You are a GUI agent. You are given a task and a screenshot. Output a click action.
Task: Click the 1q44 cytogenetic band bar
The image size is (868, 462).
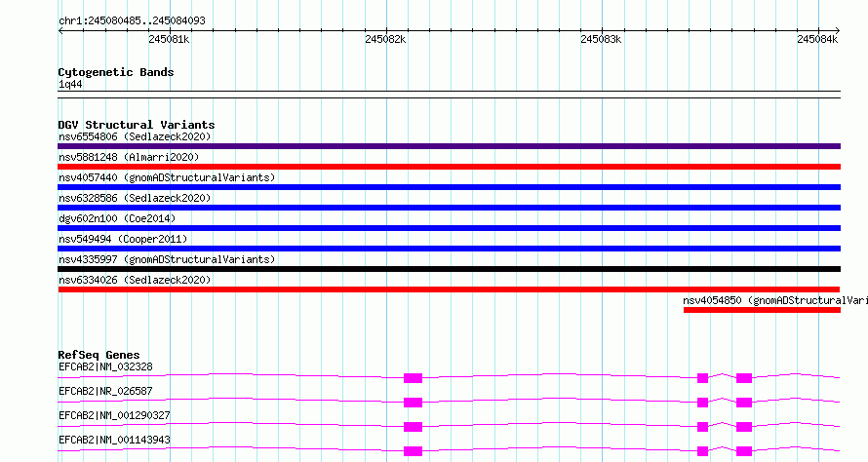pos(449,95)
